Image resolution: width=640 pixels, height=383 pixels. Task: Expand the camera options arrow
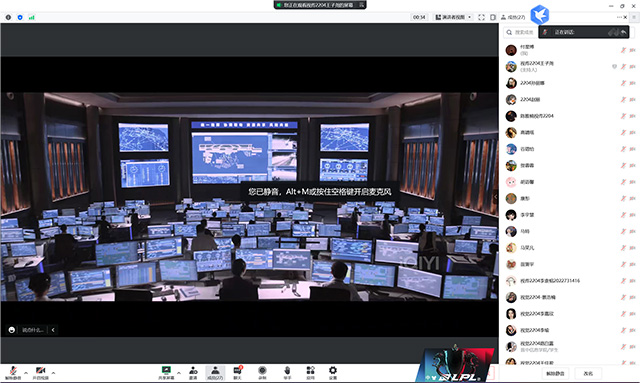tap(53, 373)
